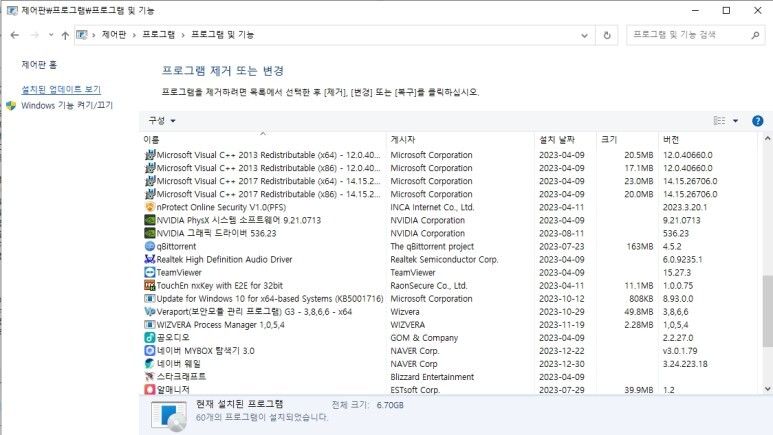Click size '163MB' cell
The width and height of the screenshot is (773, 435).
639,246
